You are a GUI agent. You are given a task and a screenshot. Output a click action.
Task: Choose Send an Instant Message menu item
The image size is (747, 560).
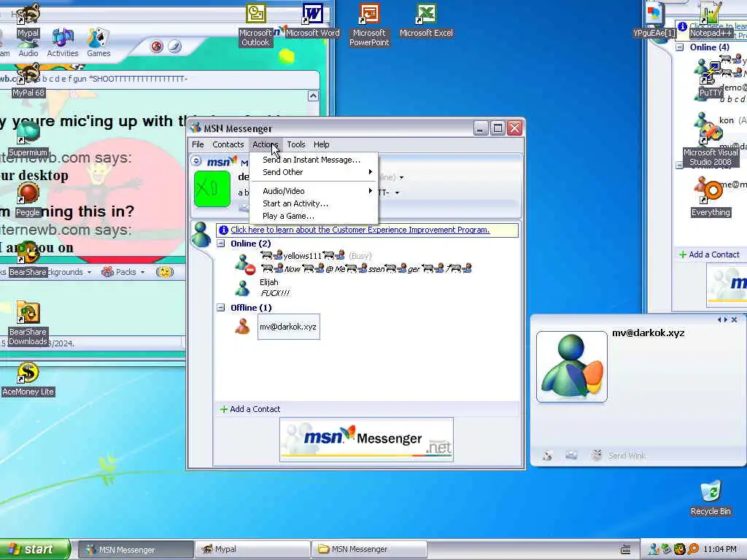pos(314,160)
